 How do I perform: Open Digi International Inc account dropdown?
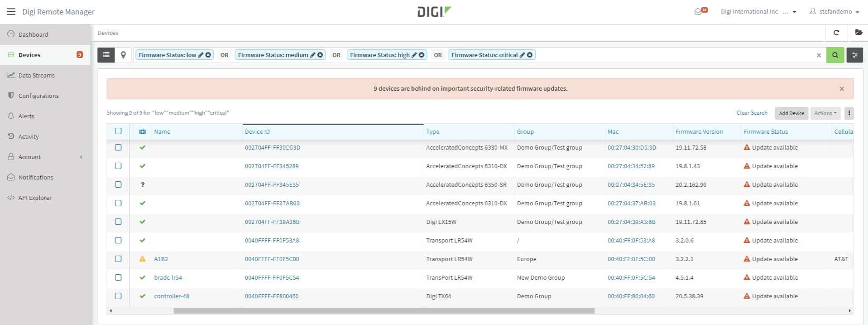click(x=758, y=12)
